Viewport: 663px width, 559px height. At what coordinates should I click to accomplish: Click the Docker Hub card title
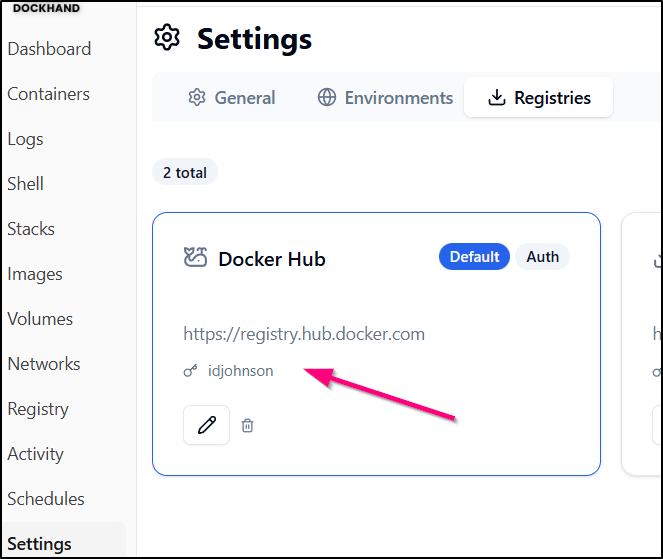pos(272,259)
